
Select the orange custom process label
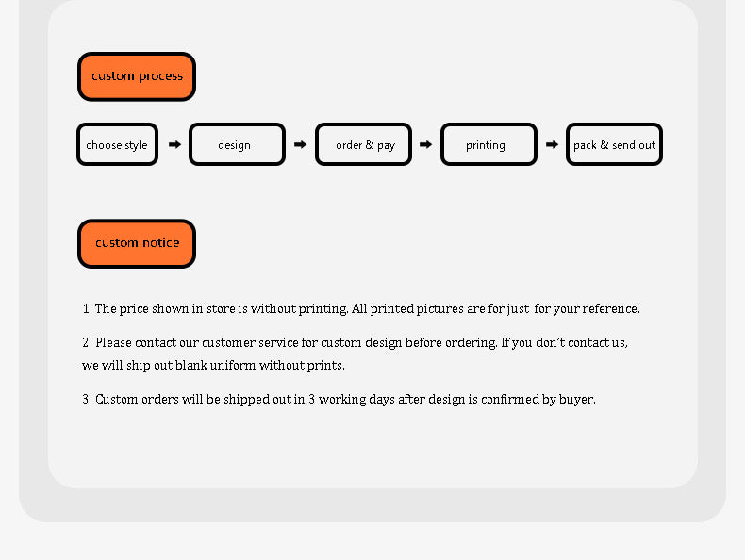click(x=137, y=76)
